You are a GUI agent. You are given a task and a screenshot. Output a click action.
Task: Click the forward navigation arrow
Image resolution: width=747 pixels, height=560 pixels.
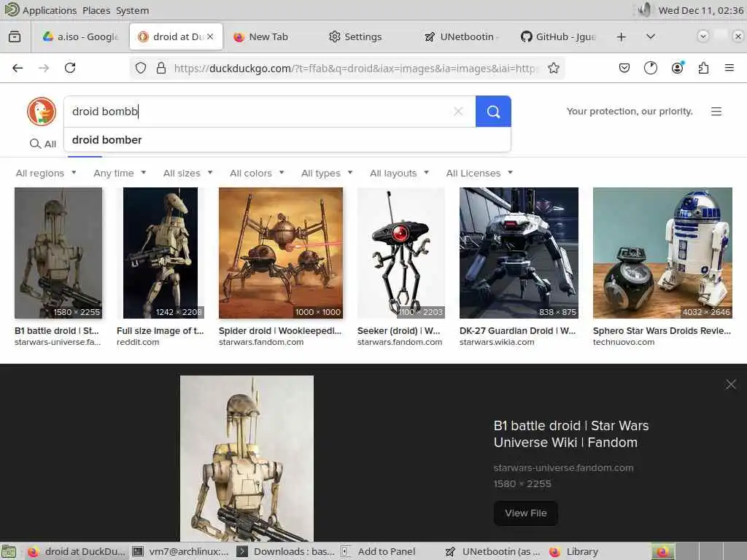coord(44,68)
